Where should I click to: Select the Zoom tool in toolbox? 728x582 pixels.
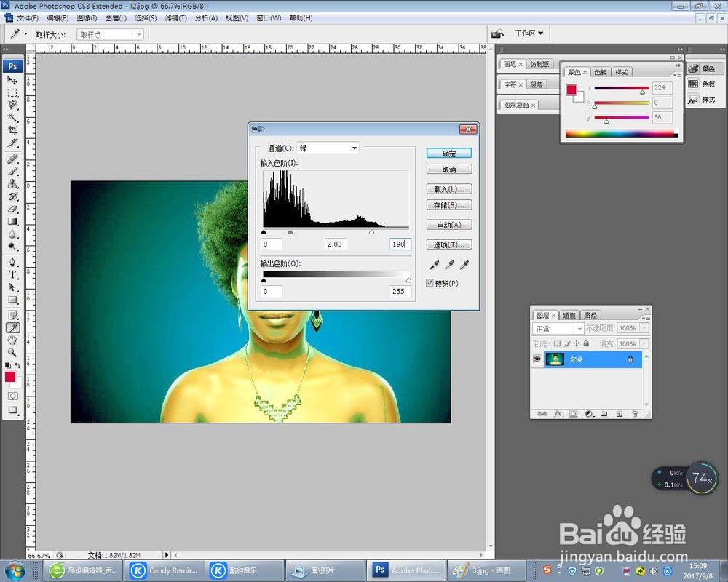point(12,353)
